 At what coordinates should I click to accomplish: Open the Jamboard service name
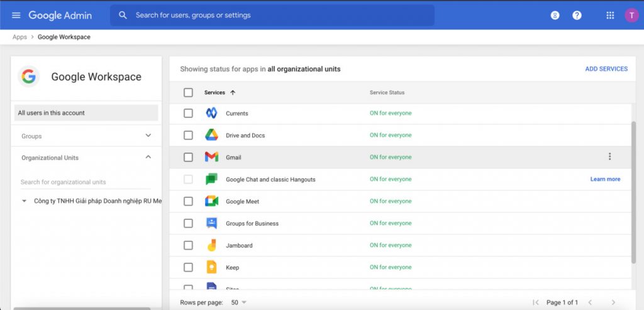[239, 245]
